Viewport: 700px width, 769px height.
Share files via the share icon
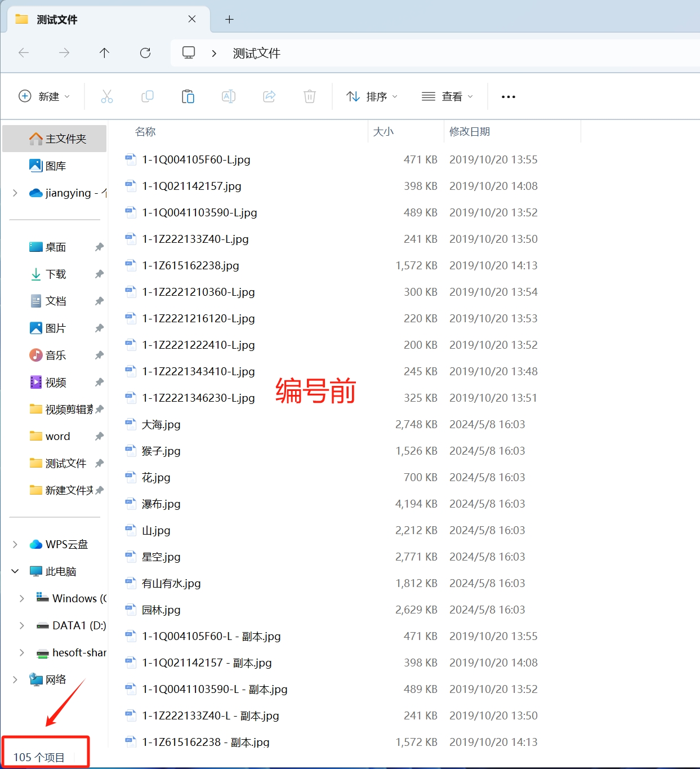pos(269,96)
